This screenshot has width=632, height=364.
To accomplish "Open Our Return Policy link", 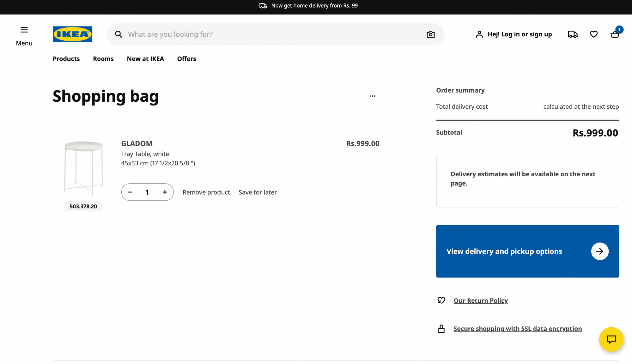I will coord(481,300).
